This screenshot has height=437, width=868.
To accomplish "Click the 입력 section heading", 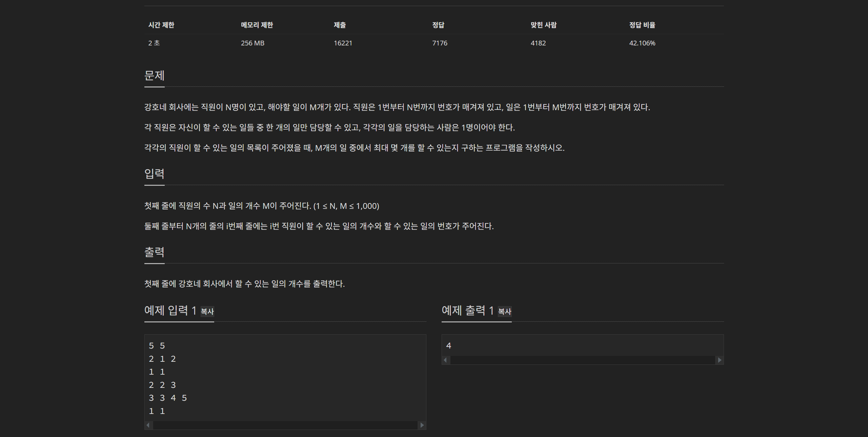I will [x=154, y=174].
